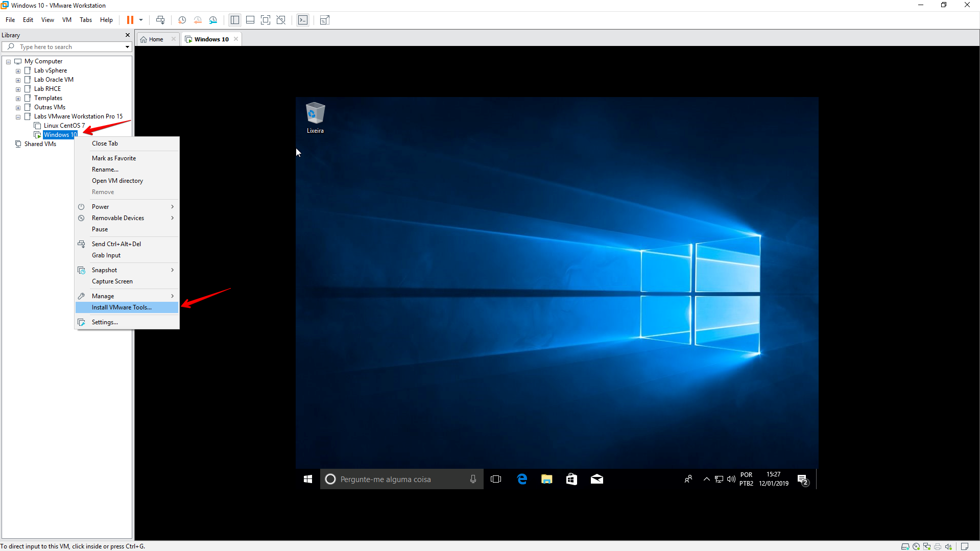
Task: Click the Send Ctrl+Alt+Del toolbar icon
Action: pos(160,20)
